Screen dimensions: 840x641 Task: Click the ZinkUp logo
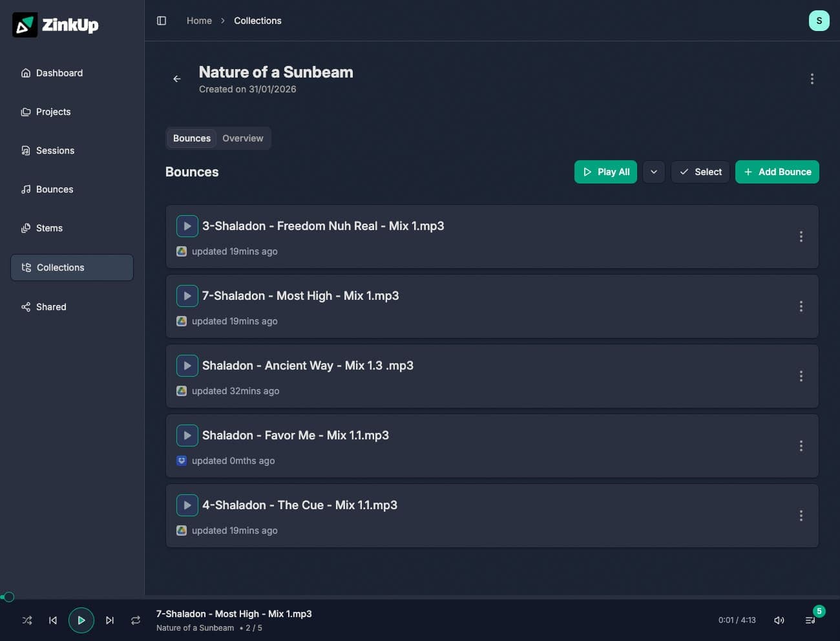pos(55,25)
